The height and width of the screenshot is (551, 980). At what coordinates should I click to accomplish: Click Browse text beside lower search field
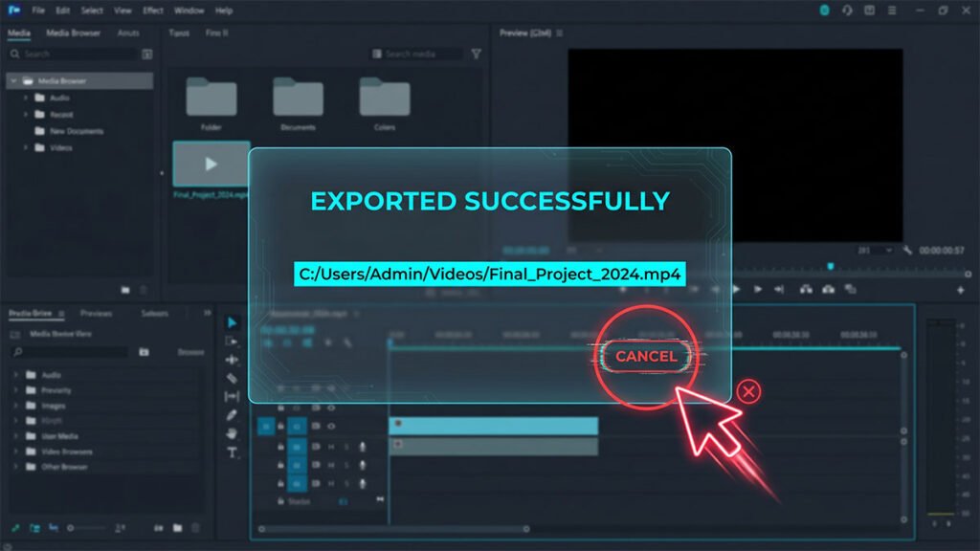(x=190, y=352)
